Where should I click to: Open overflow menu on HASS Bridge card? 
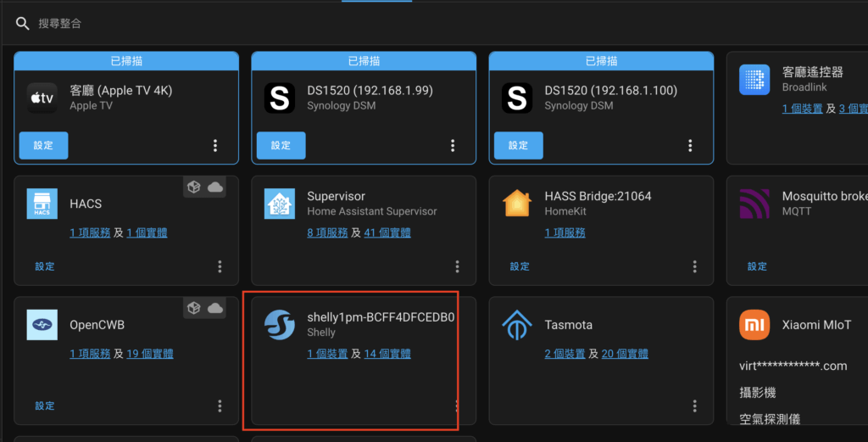(x=695, y=267)
